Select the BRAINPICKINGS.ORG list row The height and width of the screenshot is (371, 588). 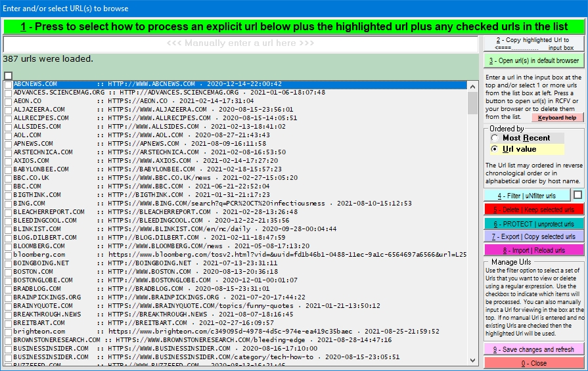tap(240, 297)
